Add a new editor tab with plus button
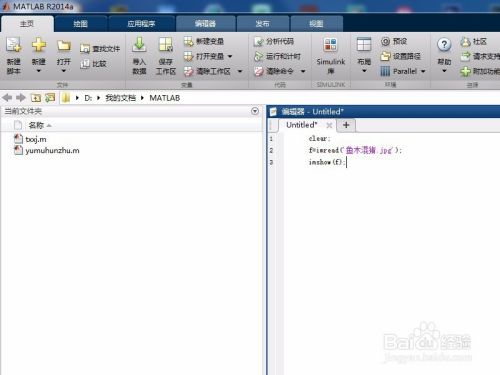 click(346, 125)
